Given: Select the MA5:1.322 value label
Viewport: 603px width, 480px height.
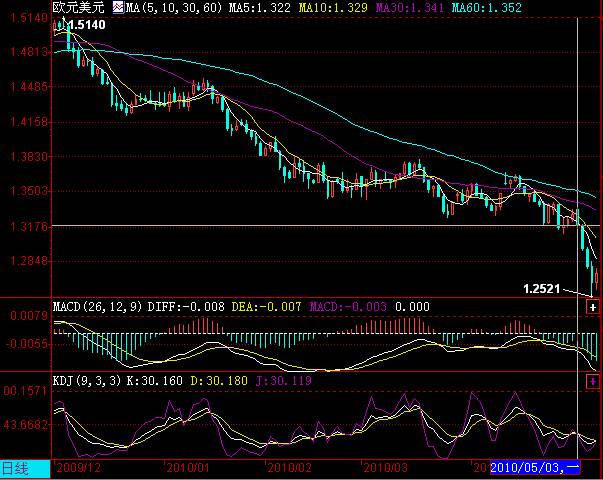Looking at the screenshot, I should click(260, 8).
